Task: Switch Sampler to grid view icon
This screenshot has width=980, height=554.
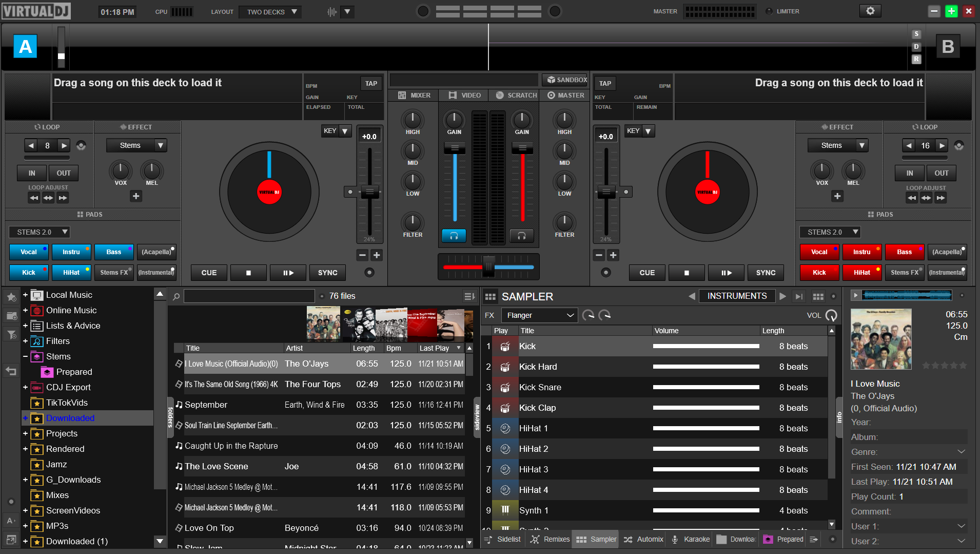Action: (x=818, y=296)
